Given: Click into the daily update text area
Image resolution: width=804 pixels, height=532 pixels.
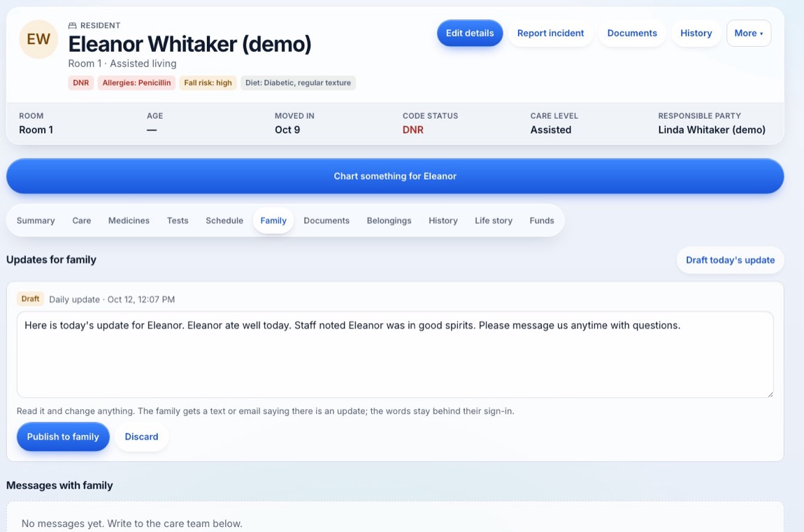Looking at the screenshot, I should [395, 354].
